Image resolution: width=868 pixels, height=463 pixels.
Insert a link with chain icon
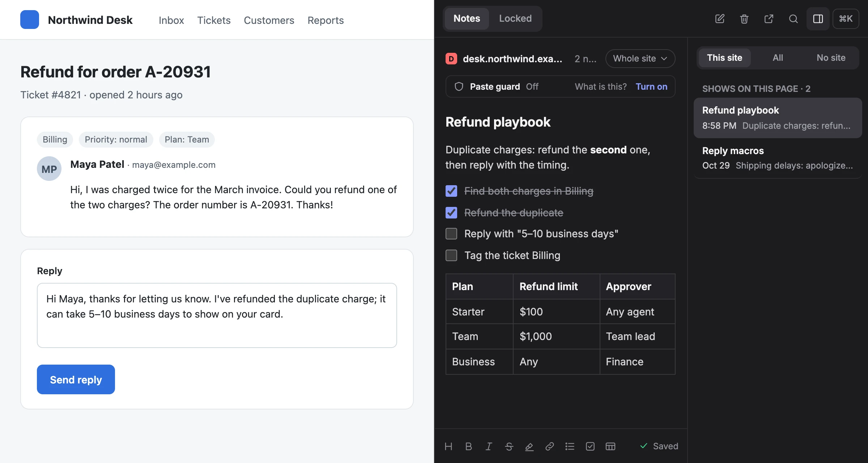click(x=550, y=446)
